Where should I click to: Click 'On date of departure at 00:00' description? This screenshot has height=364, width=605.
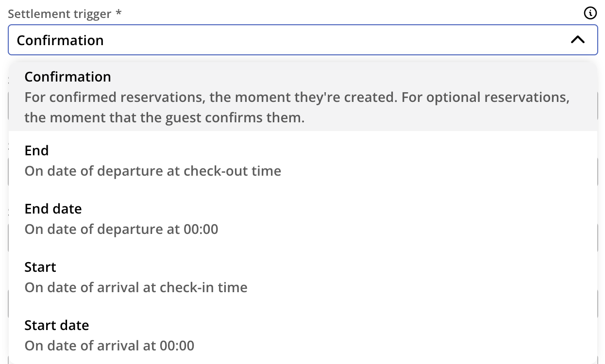coord(121,229)
